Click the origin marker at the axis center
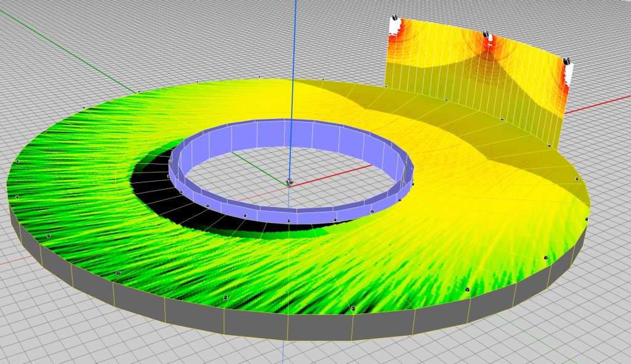 (289, 182)
